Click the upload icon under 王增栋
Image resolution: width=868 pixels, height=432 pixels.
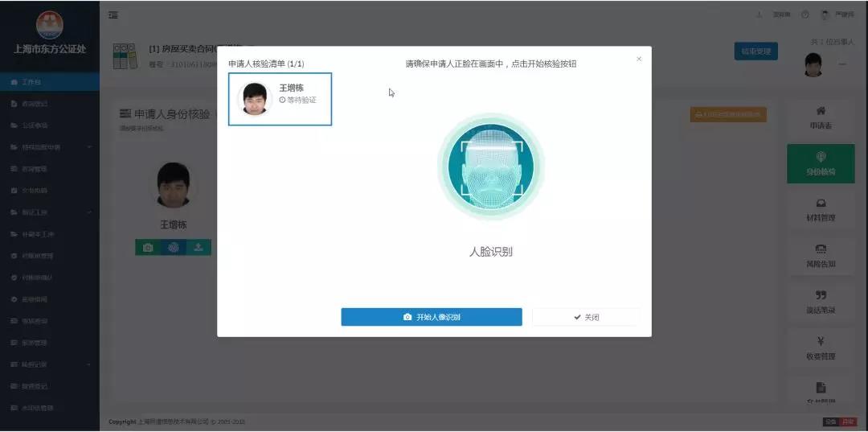pyautogui.click(x=199, y=248)
